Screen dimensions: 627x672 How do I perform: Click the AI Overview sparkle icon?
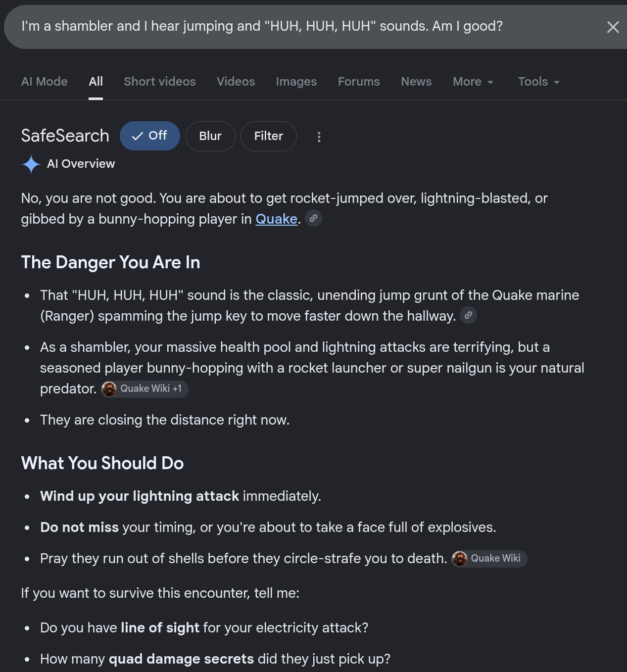[31, 164]
